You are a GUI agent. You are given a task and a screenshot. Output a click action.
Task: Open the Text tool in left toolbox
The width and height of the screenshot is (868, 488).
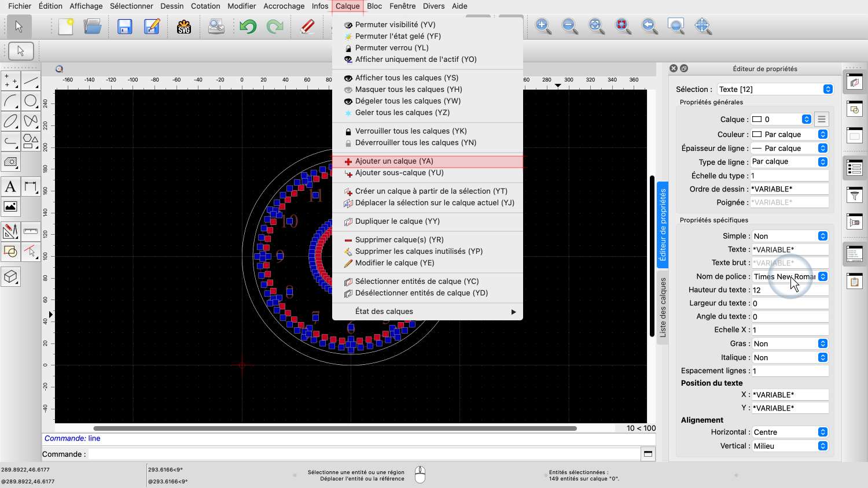coord(10,187)
